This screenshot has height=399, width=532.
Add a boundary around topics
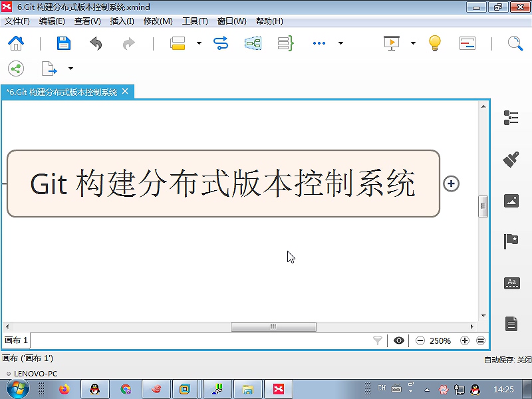point(253,43)
